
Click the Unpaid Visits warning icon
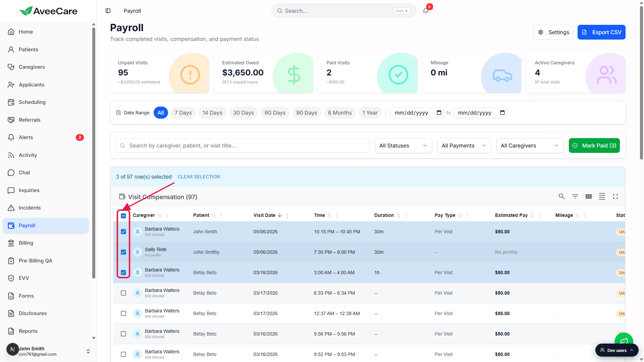click(x=190, y=74)
